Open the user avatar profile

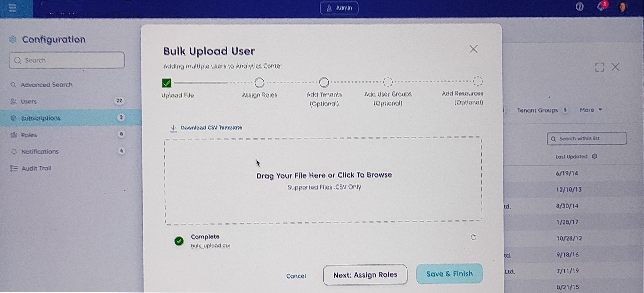click(622, 7)
